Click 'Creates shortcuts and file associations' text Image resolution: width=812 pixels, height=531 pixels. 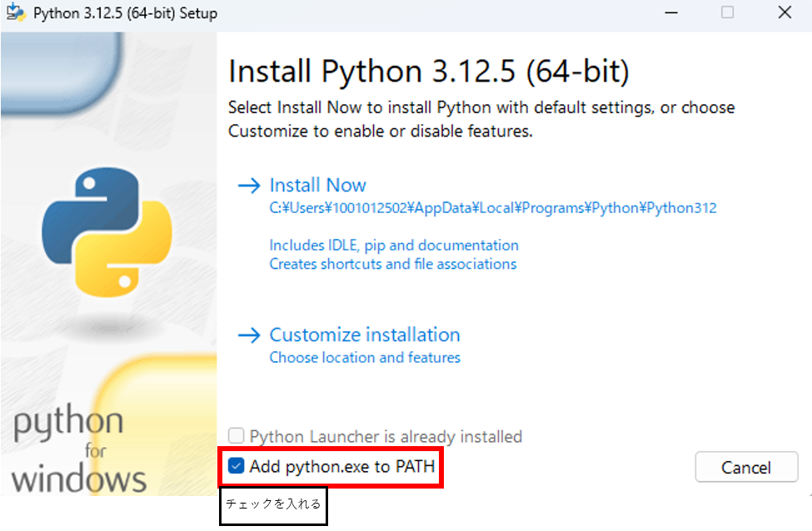click(393, 264)
